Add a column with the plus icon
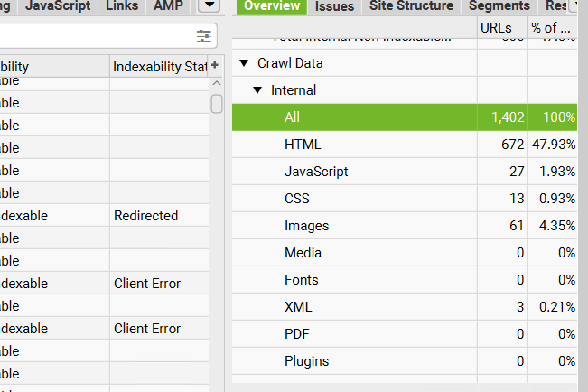The image size is (588, 392). pyautogui.click(x=215, y=65)
